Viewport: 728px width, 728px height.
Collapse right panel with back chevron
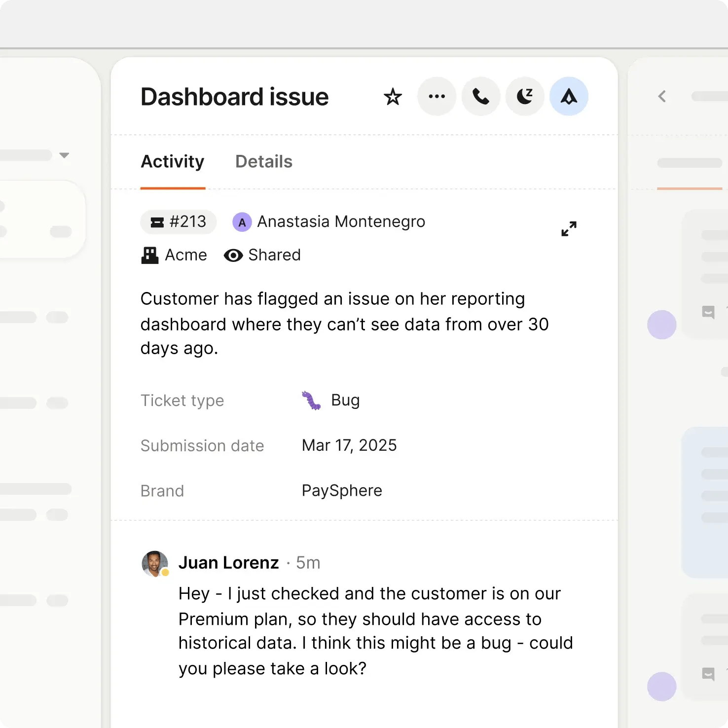662,97
